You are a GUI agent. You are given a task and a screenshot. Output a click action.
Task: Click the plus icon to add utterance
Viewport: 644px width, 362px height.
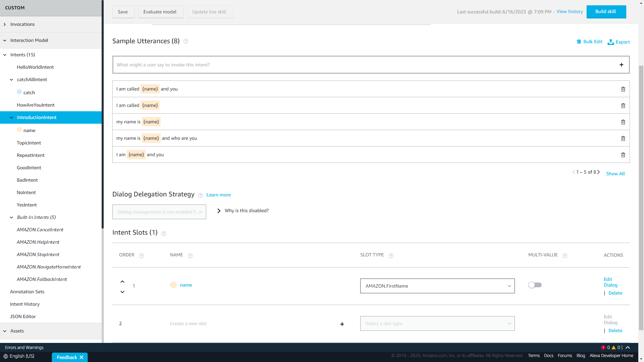pyautogui.click(x=621, y=65)
